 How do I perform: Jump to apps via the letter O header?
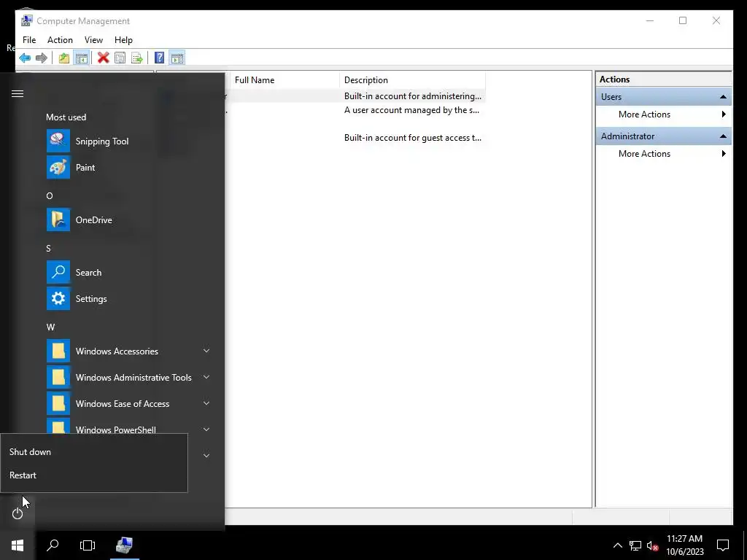pyautogui.click(x=50, y=195)
